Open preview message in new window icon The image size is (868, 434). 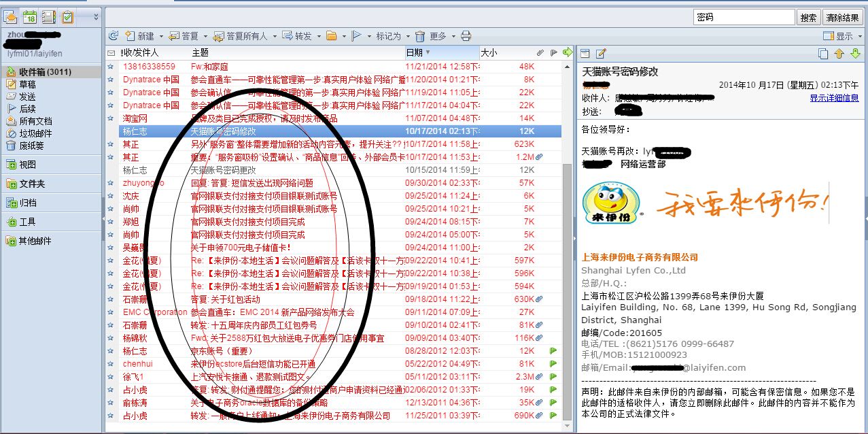(585, 54)
